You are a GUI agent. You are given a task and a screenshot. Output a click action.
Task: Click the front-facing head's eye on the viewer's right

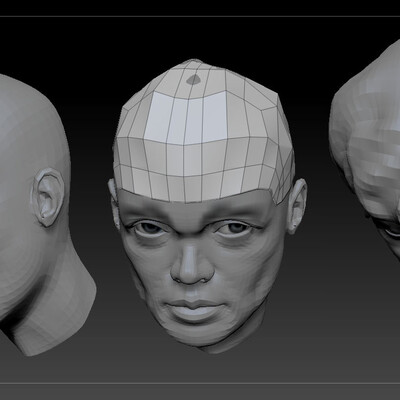[236, 228]
